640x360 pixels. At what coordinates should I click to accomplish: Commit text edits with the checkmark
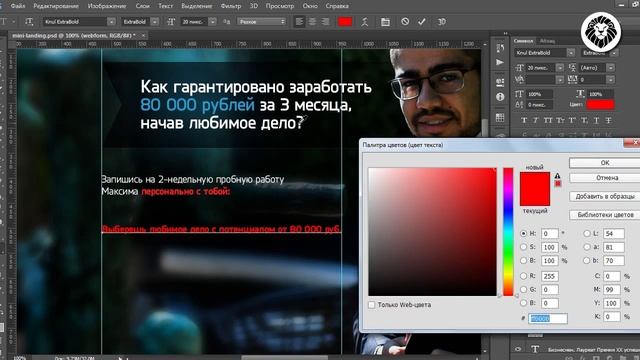pos(422,21)
